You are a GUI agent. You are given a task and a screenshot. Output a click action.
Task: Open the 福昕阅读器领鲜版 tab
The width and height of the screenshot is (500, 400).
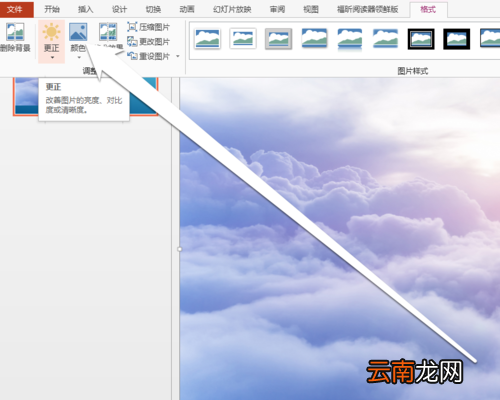click(368, 9)
